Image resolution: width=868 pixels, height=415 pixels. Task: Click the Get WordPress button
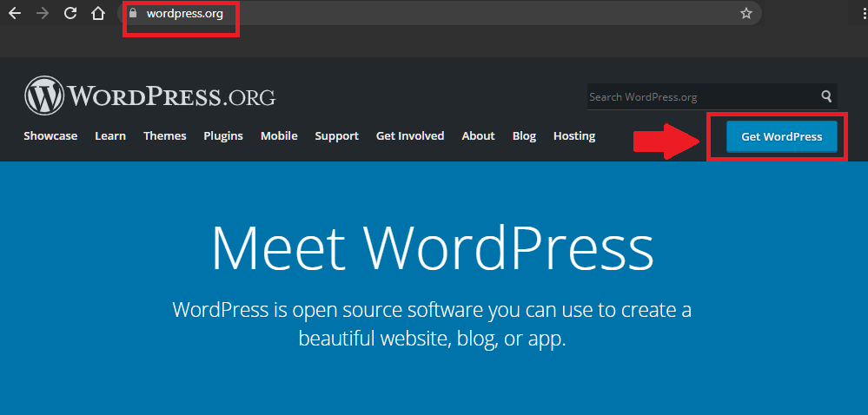pyautogui.click(x=782, y=136)
